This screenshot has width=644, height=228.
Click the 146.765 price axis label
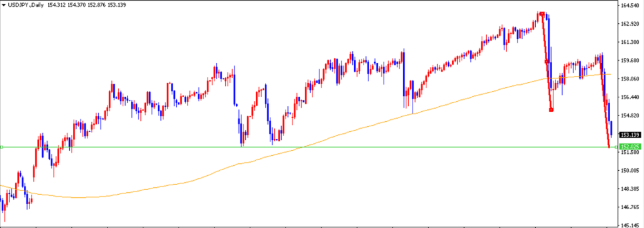click(631, 207)
